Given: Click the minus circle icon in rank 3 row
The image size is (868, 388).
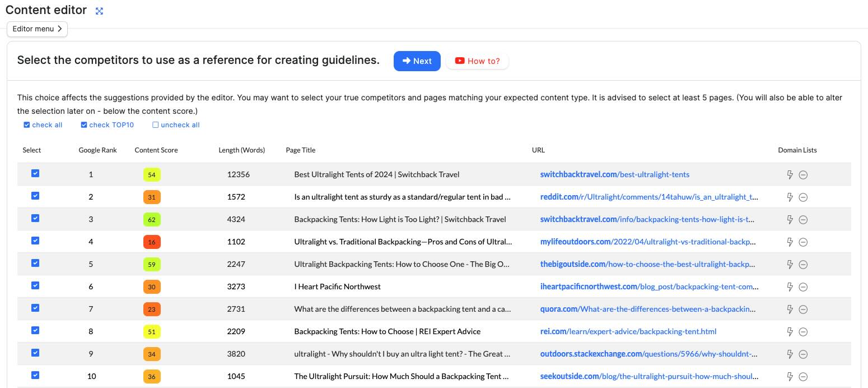Looking at the screenshot, I should (x=803, y=220).
